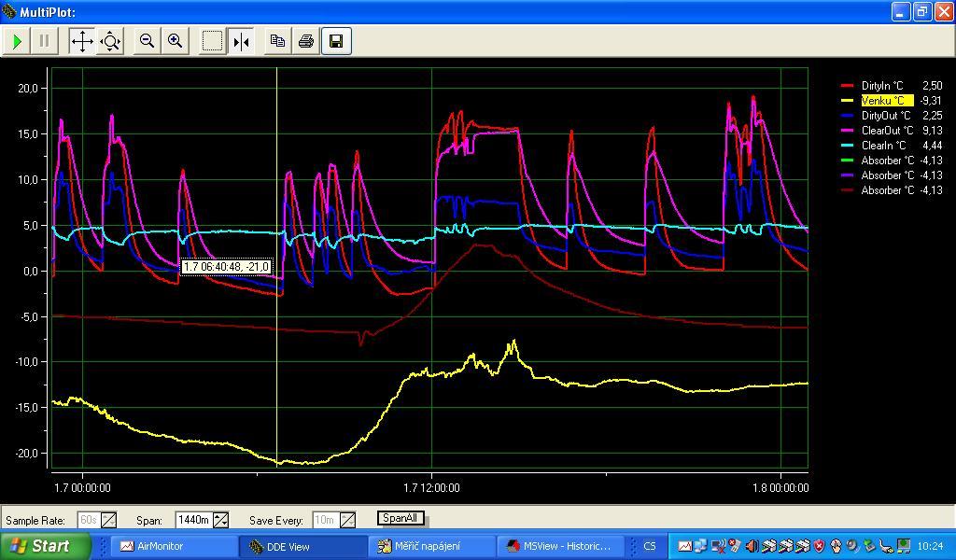Click the Span input field showing 1440m
The width and height of the screenshot is (956, 560).
pyautogui.click(x=193, y=520)
